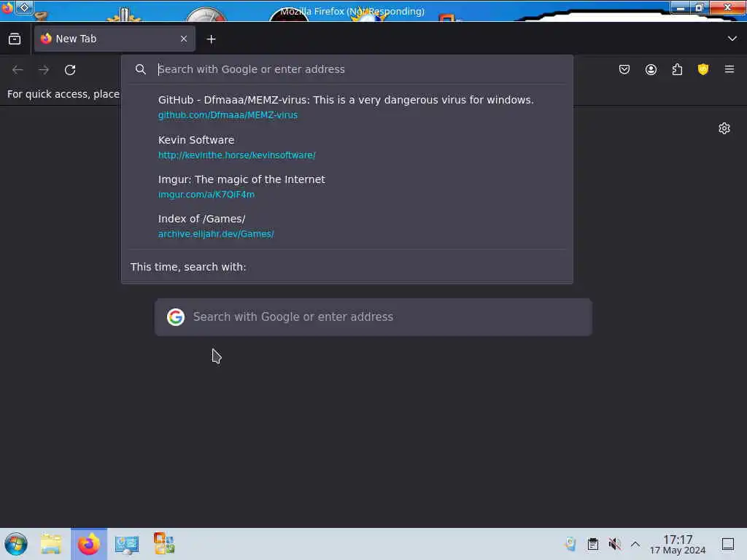Expand hidden tray icons chevron
This screenshot has height=560, width=747.
pos(635,544)
